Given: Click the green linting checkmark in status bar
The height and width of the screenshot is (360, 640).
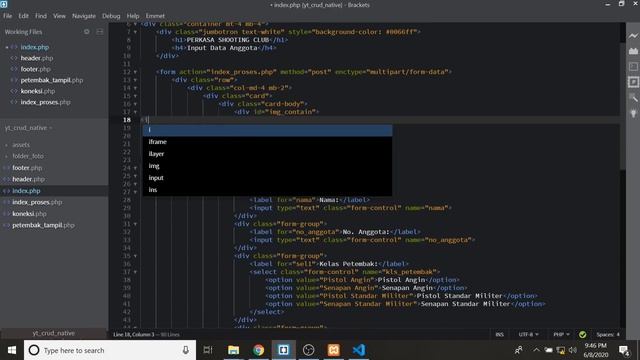Looking at the screenshot, I should point(582,334).
